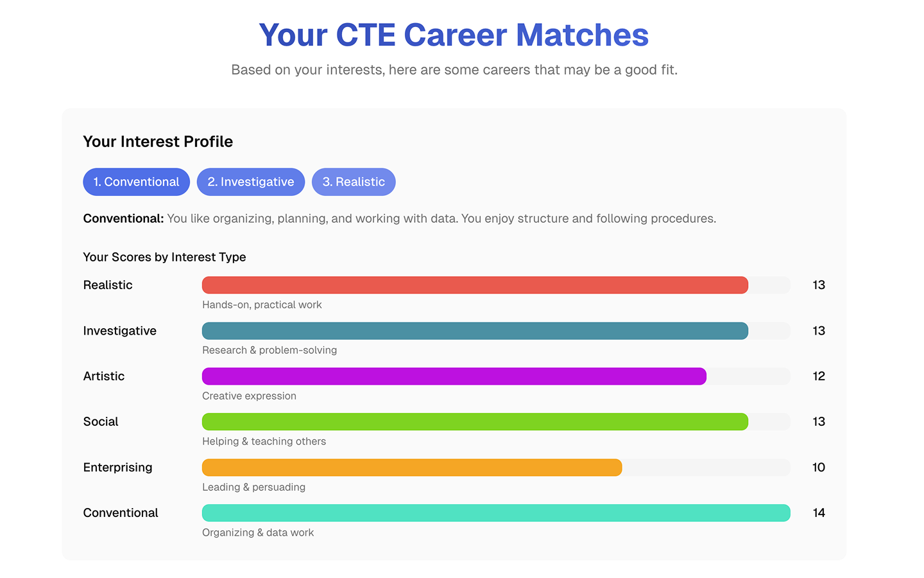
Task: Click the Social green score bar
Action: pyautogui.click(x=475, y=422)
